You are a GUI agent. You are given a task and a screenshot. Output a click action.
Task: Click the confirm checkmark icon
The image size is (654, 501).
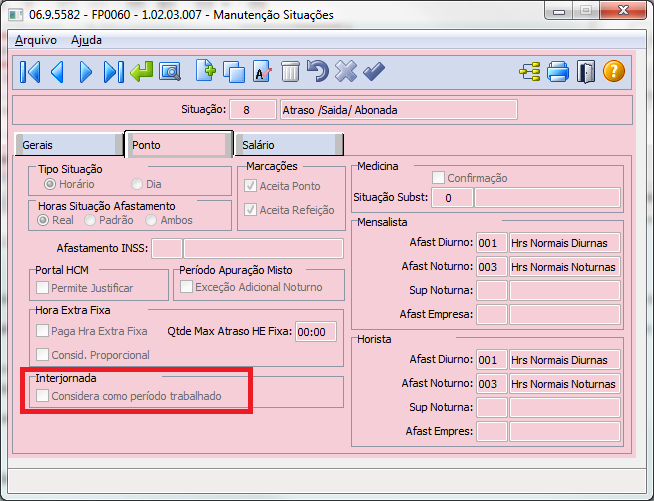[x=374, y=71]
